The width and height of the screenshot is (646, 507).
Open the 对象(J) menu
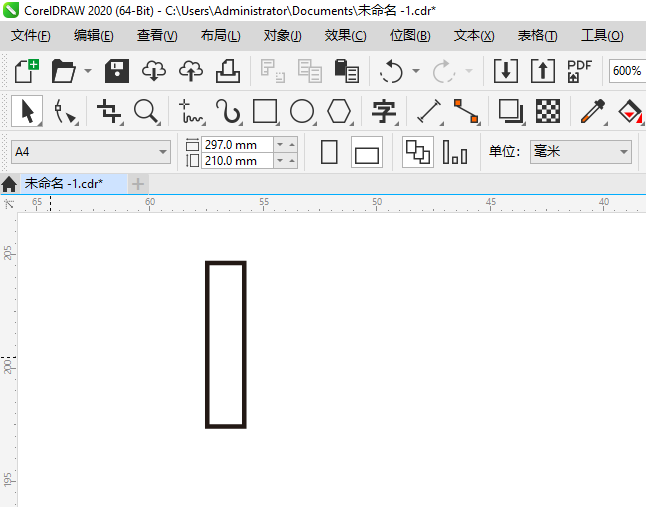(283, 36)
